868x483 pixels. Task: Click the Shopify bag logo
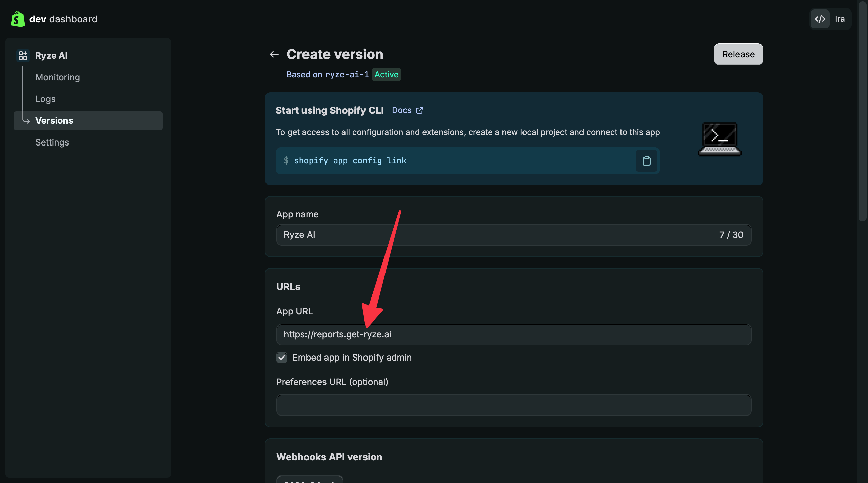coord(18,19)
